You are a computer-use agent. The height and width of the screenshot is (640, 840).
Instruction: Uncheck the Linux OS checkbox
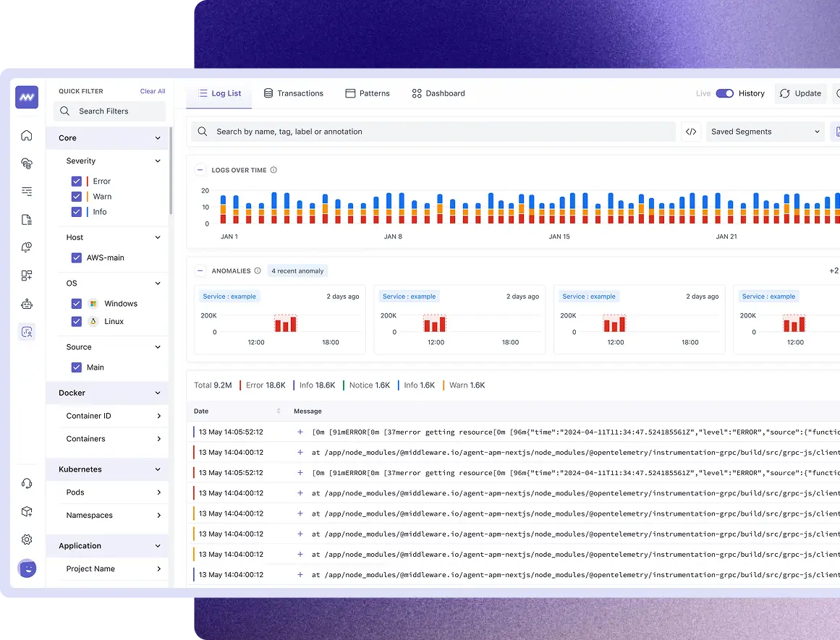click(77, 322)
